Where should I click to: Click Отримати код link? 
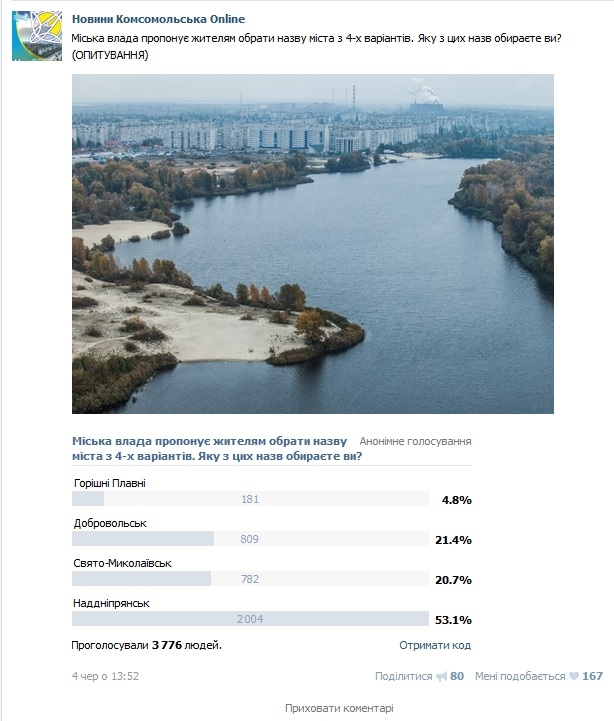click(x=434, y=645)
